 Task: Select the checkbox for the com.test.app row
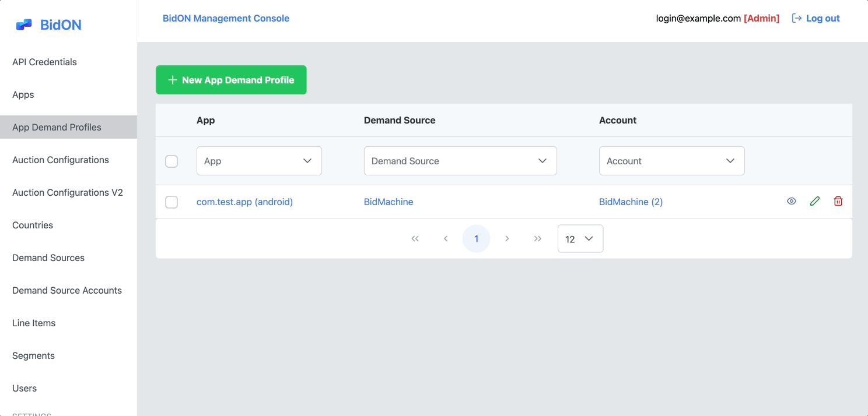pos(171,202)
